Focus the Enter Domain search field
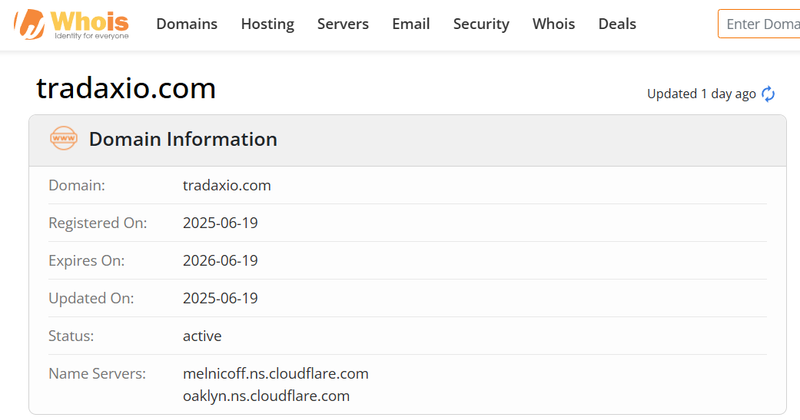This screenshot has width=800, height=420. (759, 24)
